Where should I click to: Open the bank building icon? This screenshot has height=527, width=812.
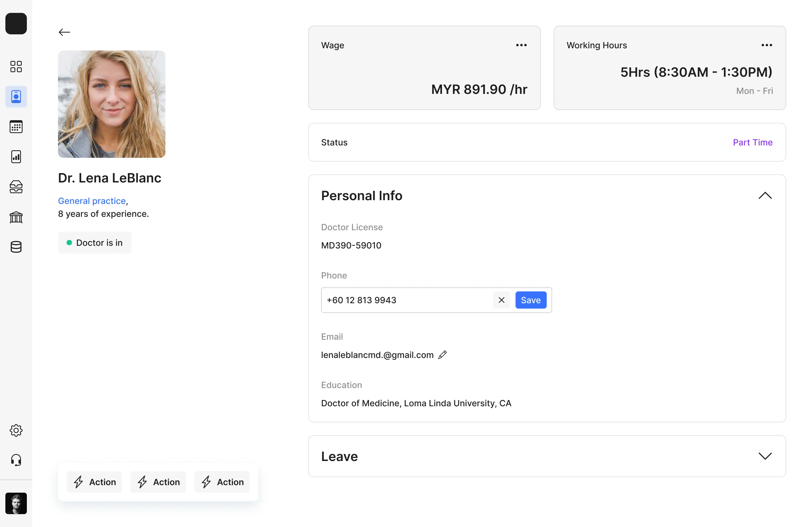click(16, 217)
